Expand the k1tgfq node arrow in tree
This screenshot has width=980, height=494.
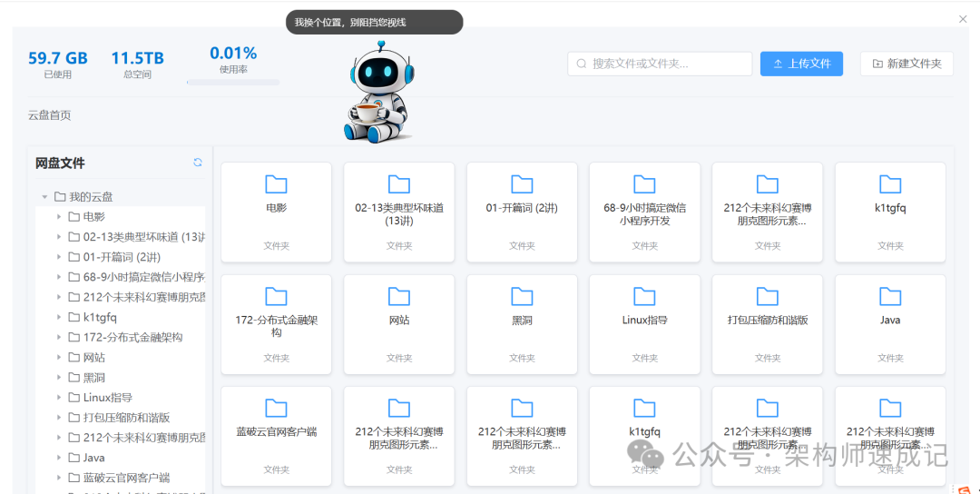pyautogui.click(x=59, y=317)
